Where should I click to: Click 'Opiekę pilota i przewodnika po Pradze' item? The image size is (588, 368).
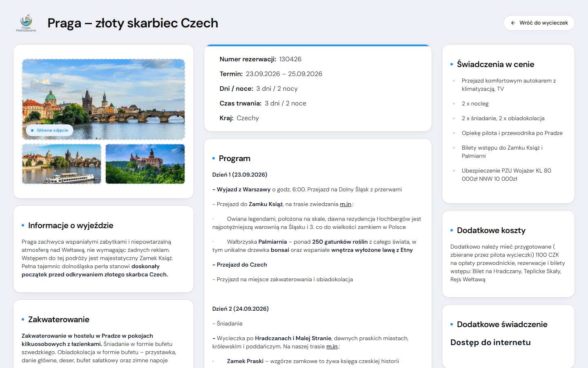[512, 133]
